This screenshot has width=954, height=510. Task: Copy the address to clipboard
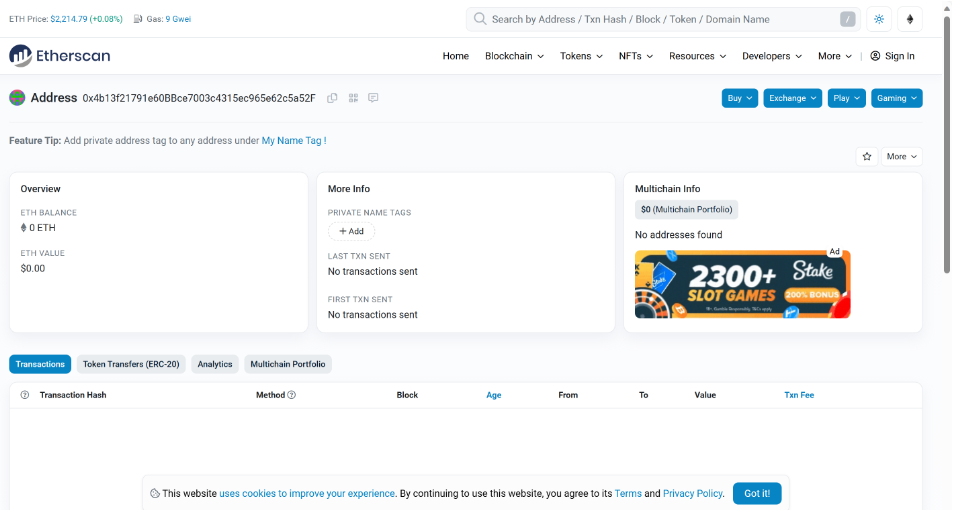(x=332, y=98)
